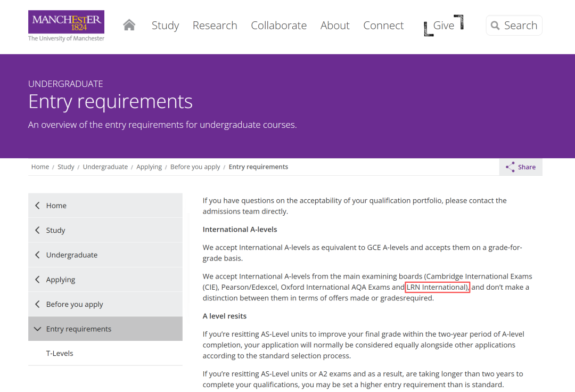Click into the Search field
The height and width of the screenshot is (392, 575).
[x=514, y=26]
